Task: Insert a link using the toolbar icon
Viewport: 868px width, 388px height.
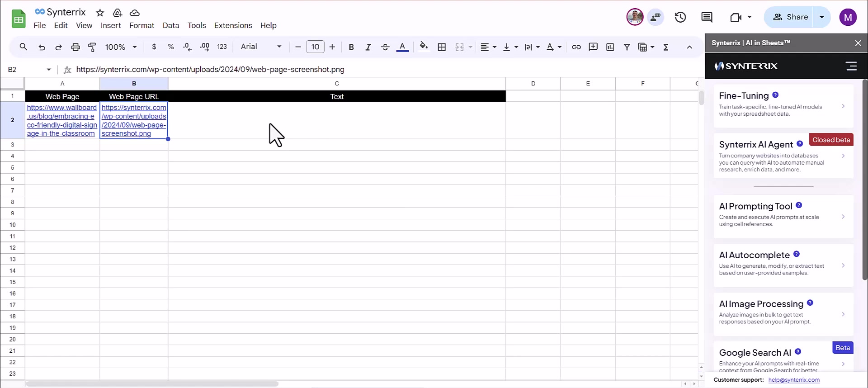Action: click(x=576, y=47)
